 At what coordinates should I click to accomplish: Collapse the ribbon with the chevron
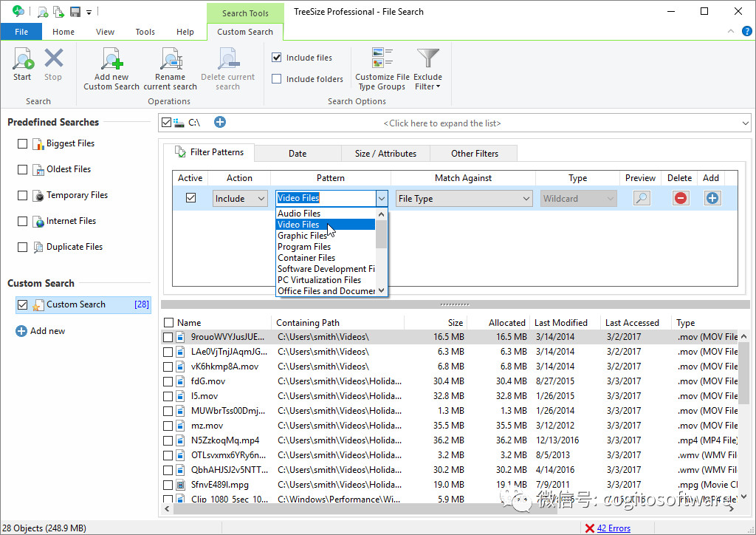pyautogui.click(x=731, y=31)
